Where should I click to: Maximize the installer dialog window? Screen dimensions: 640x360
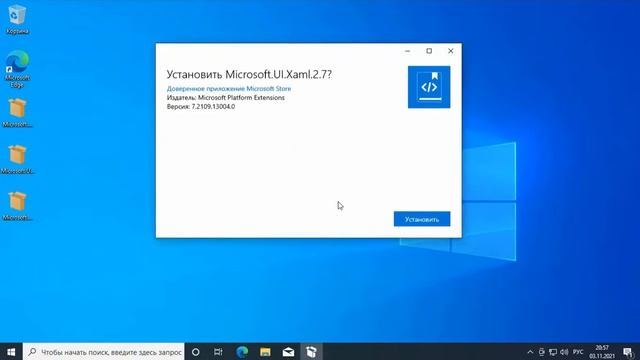429,51
